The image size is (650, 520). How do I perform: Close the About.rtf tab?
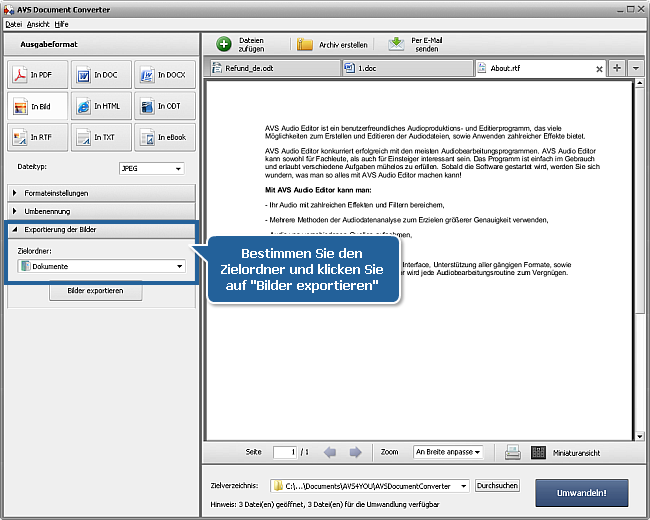click(x=599, y=69)
